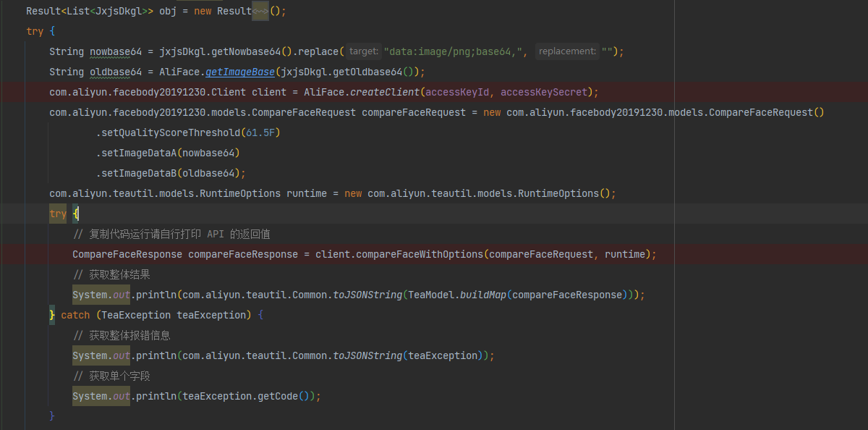
Task: Click the highlighted closing brace before catch
Action: pos(52,315)
